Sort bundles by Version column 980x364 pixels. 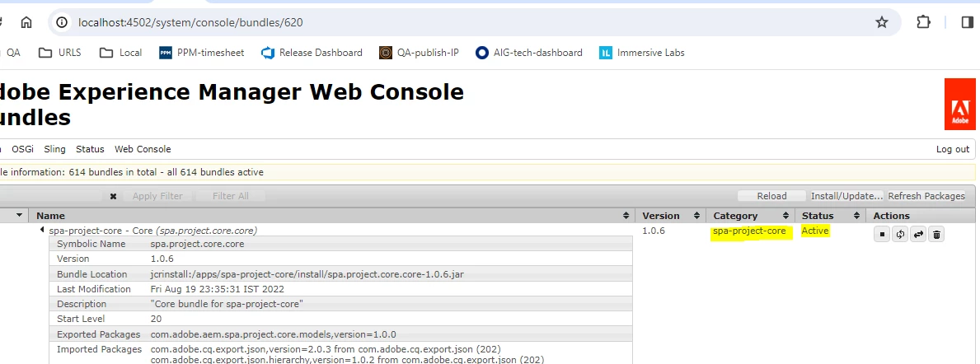671,216
